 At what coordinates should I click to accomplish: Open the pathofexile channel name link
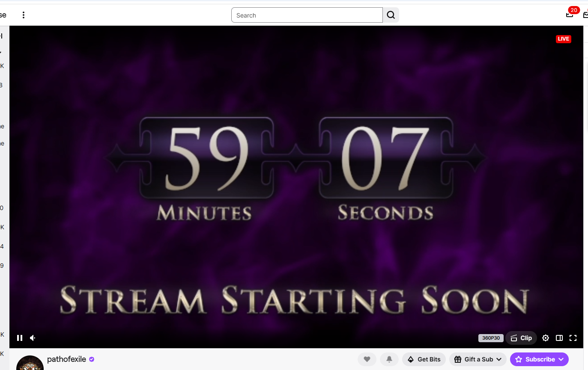(67, 359)
